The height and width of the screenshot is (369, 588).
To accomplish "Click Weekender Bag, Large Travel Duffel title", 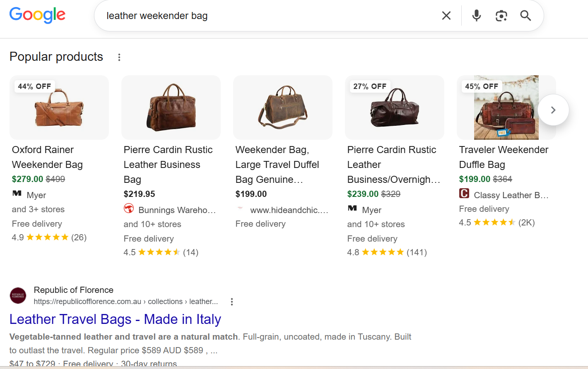I will 277,165.
